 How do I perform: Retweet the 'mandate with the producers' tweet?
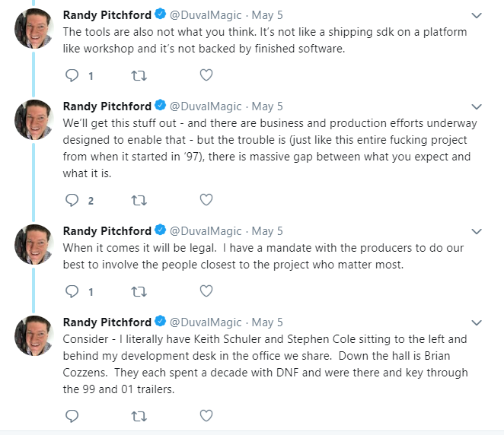pyautogui.click(x=139, y=291)
